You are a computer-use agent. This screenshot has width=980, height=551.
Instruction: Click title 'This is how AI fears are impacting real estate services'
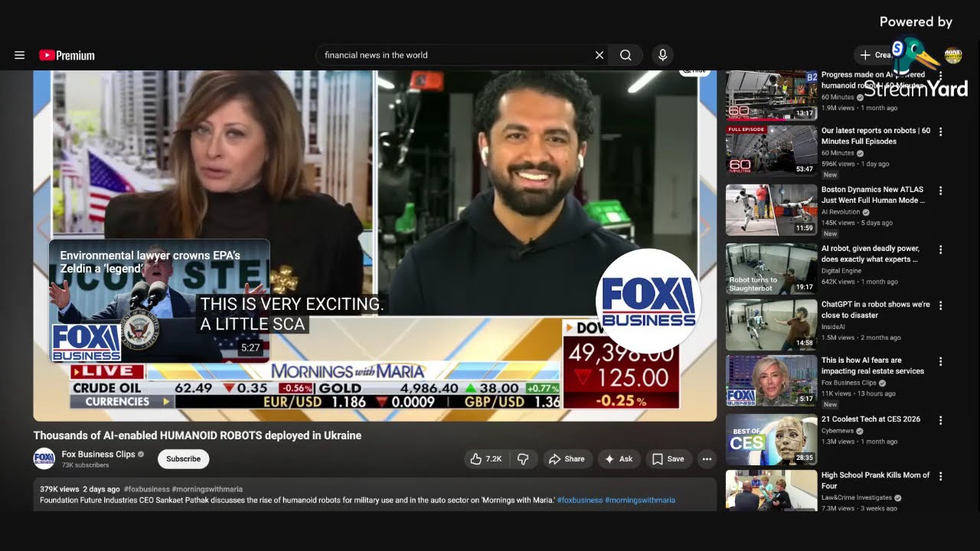pyautogui.click(x=873, y=366)
